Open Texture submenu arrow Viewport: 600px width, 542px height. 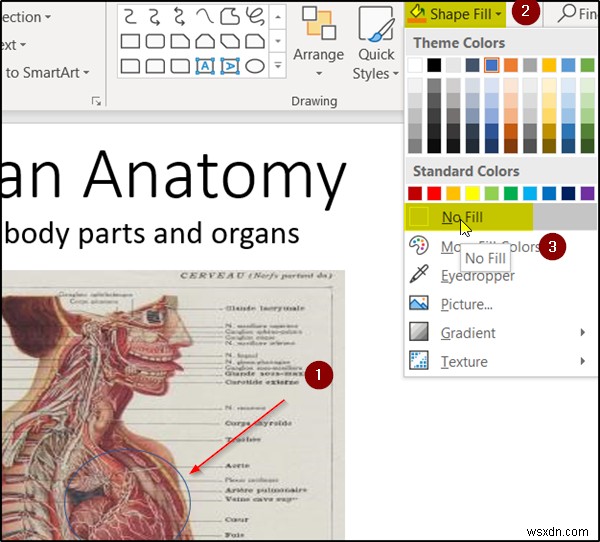point(582,361)
